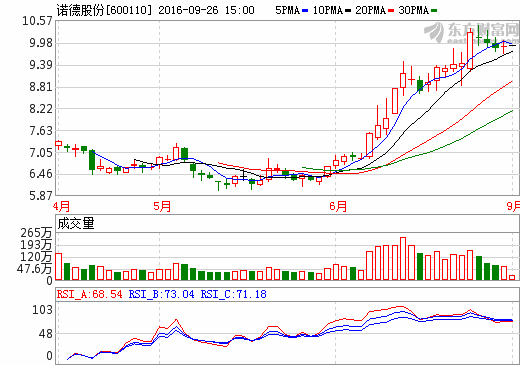Click the 10.57 price axis label
Viewport: 520px width, 365px height.
tap(37, 21)
